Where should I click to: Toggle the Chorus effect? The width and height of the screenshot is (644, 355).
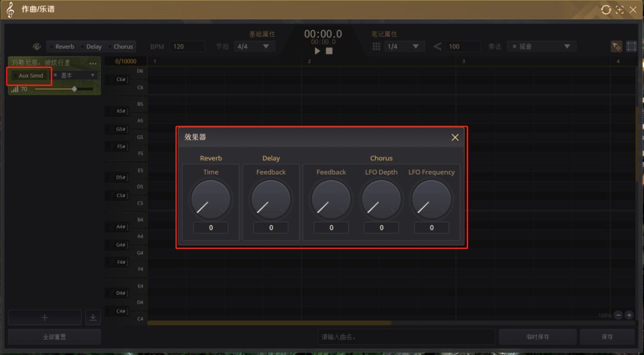pyautogui.click(x=121, y=46)
